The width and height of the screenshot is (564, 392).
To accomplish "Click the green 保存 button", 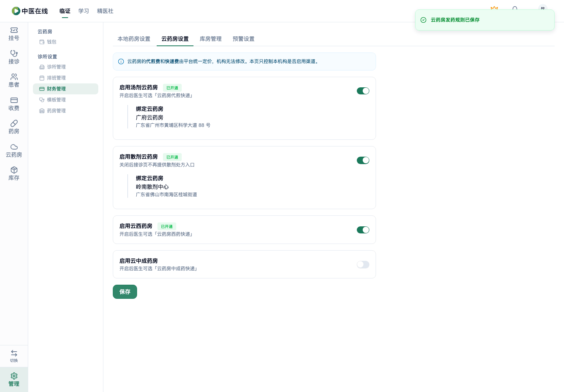I will [125, 292].
